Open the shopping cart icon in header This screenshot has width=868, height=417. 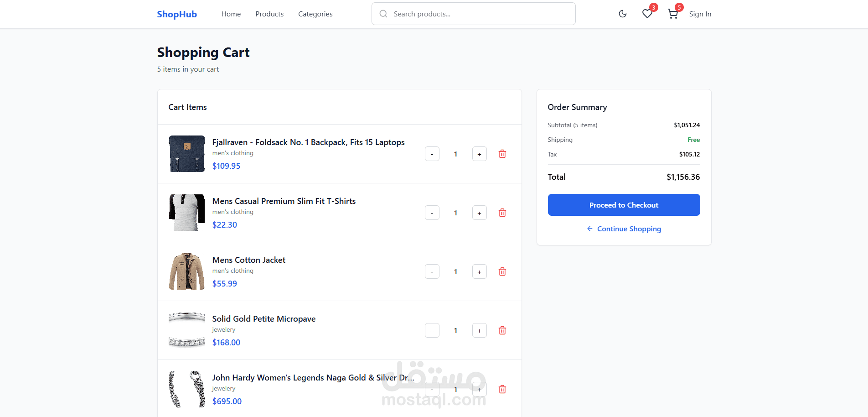[672, 14]
